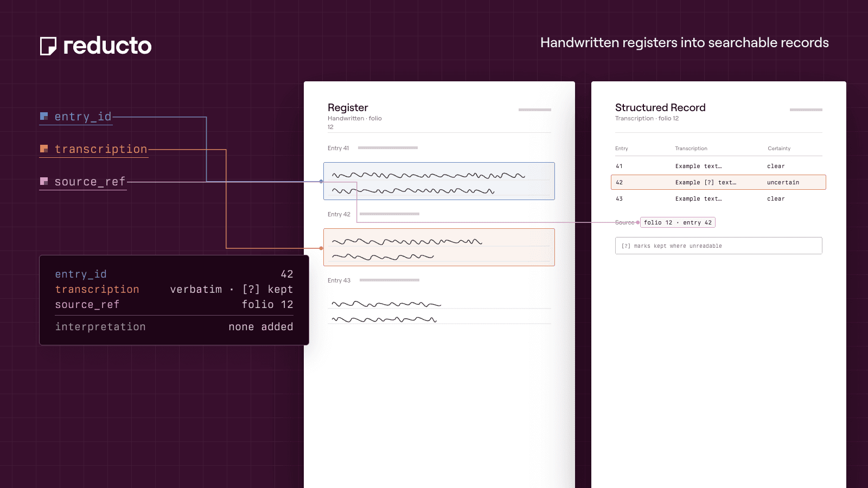The width and height of the screenshot is (868, 488).
Task: Click the interpretation key in detail card
Action: pos(100,327)
